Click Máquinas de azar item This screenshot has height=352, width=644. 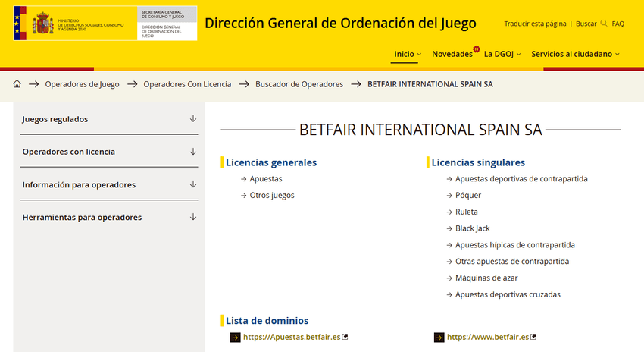point(486,278)
